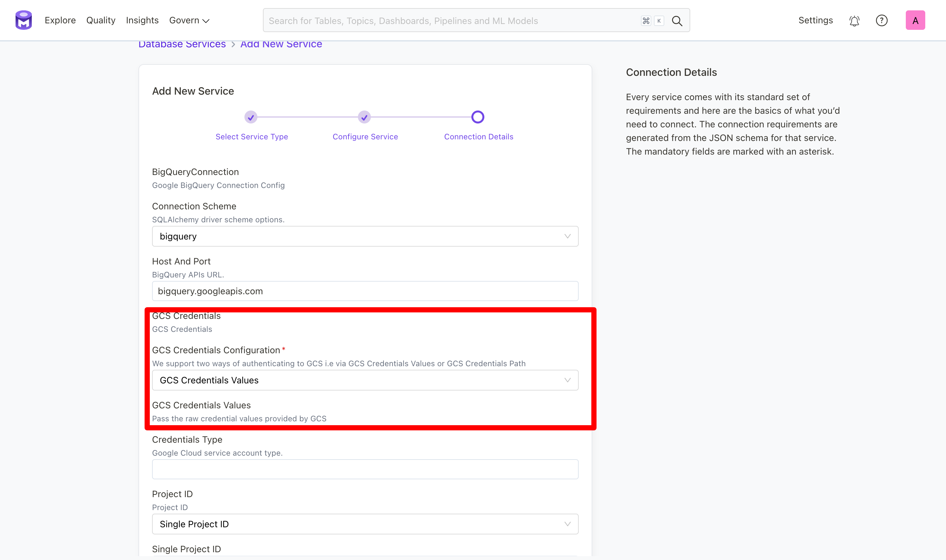The image size is (946, 560).
Task: Click the OpenMetadata logo
Action: click(23, 20)
